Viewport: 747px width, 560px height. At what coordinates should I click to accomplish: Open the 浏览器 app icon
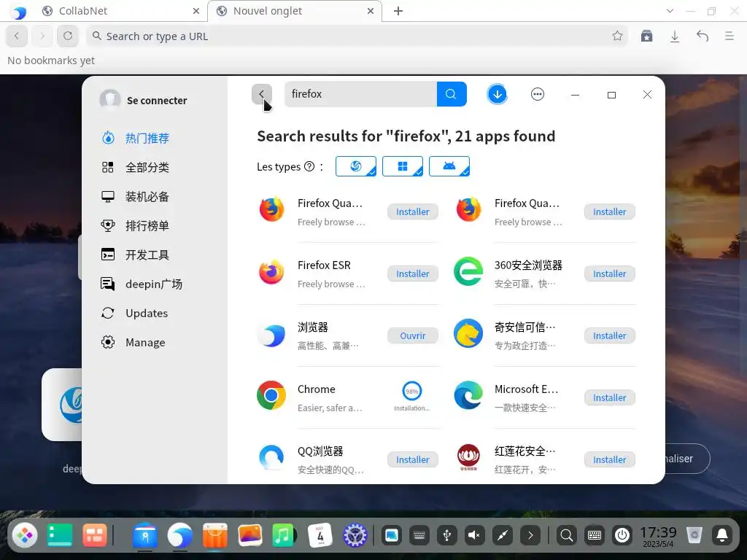coord(271,335)
